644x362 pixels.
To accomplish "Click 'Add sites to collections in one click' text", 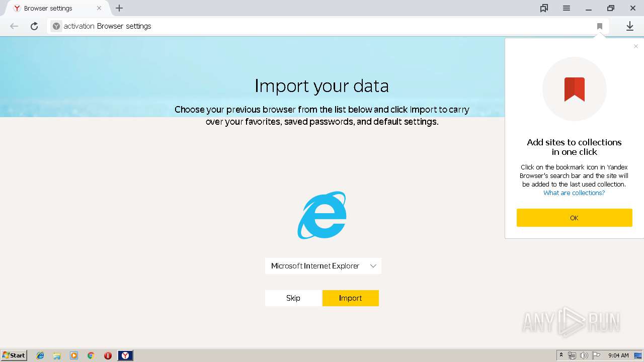I will [x=574, y=147].
